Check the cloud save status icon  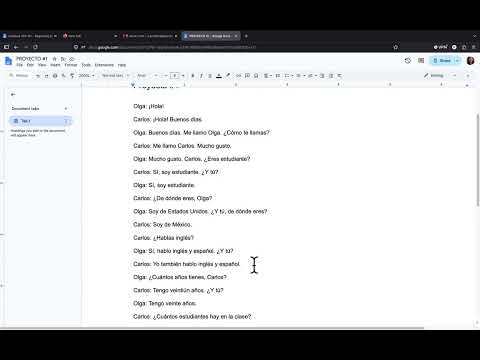[x=71, y=59]
